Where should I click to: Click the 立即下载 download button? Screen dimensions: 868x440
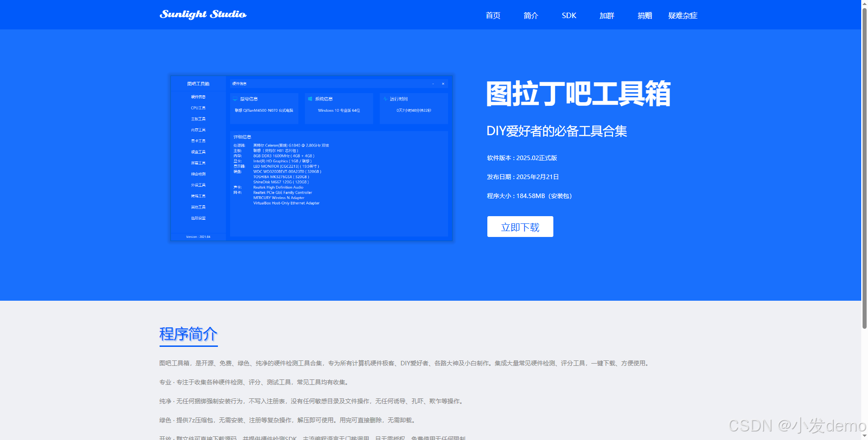click(x=520, y=227)
